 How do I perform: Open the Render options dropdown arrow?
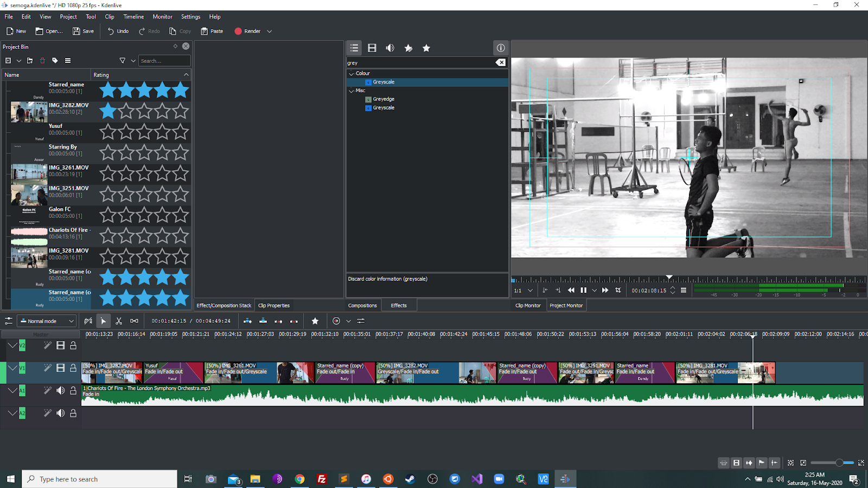tap(269, 31)
